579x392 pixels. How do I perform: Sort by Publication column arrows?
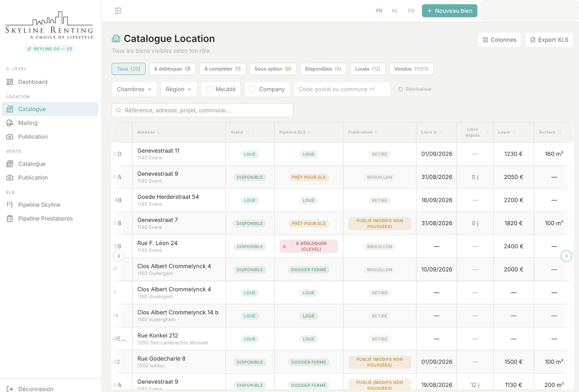(x=376, y=132)
